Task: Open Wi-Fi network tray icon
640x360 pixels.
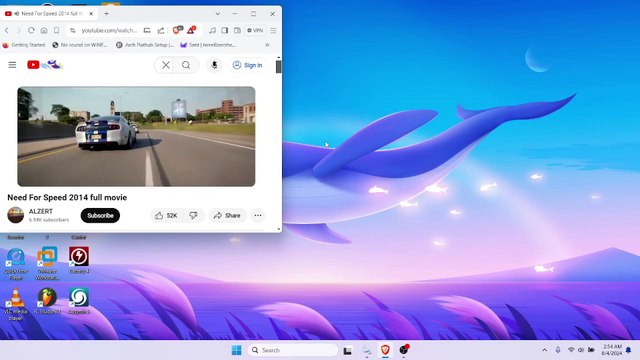Action: [571, 350]
